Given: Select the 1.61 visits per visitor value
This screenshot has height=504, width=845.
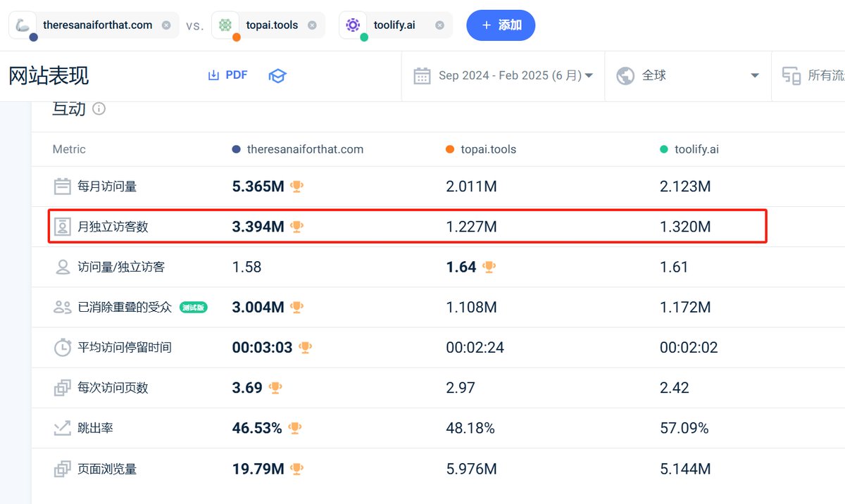Looking at the screenshot, I should point(674,267).
